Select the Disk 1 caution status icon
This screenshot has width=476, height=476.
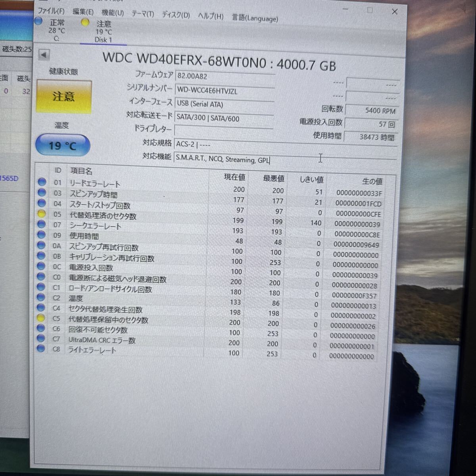(x=85, y=22)
